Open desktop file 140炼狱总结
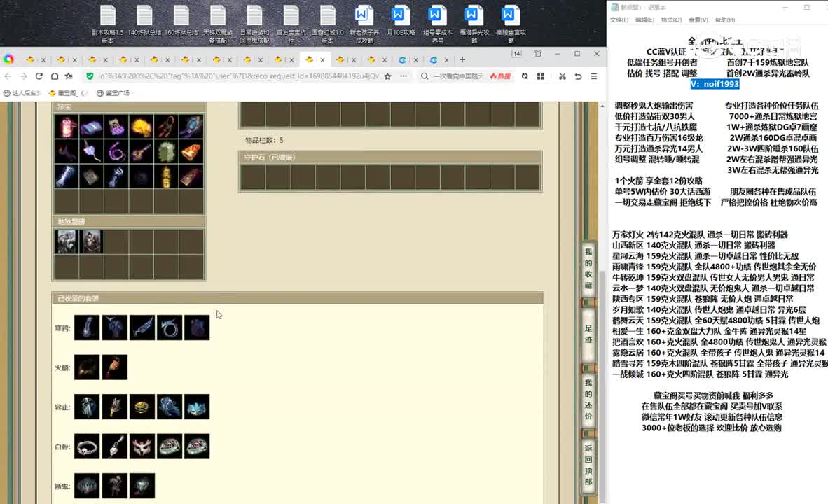The image size is (828, 504). (144, 21)
